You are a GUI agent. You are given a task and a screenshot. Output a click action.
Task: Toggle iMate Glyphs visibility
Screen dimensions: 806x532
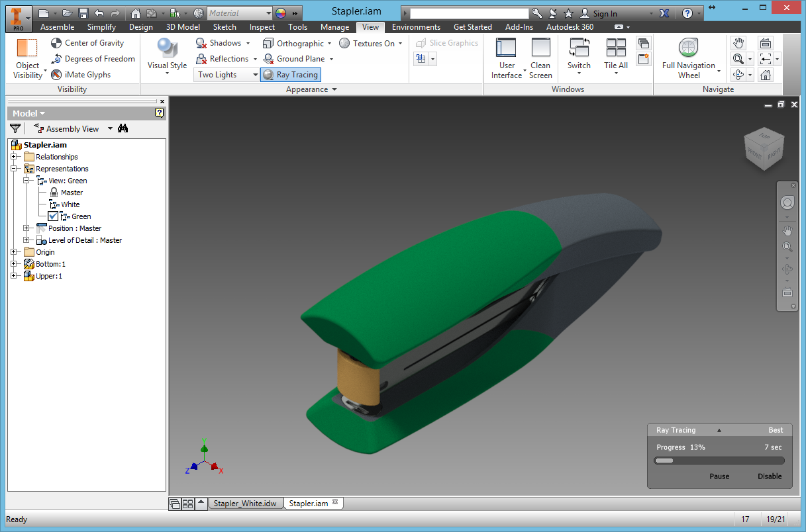[81, 75]
